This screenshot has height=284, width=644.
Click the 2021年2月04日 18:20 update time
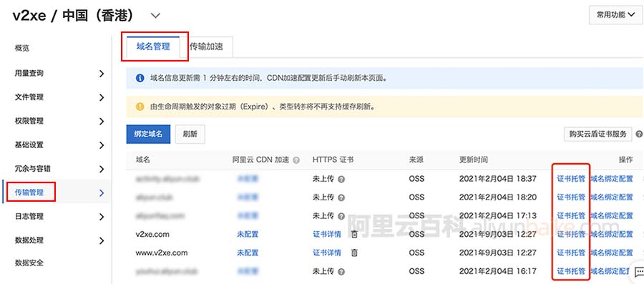[498, 197]
